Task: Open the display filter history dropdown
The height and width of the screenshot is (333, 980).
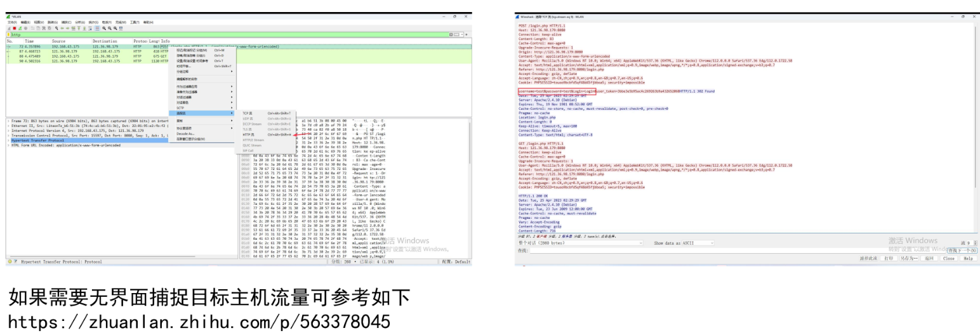Action: click(462, 34)
